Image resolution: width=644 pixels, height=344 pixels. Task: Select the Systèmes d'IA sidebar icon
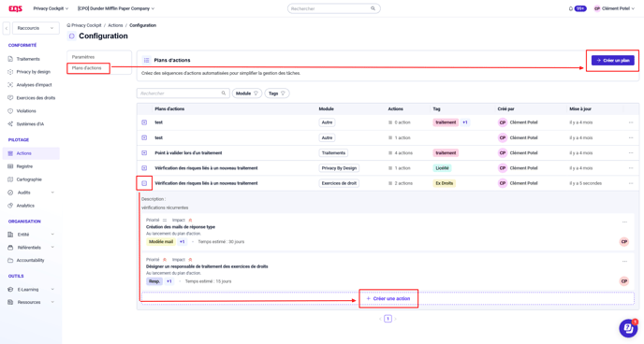[x=10, y=123]
